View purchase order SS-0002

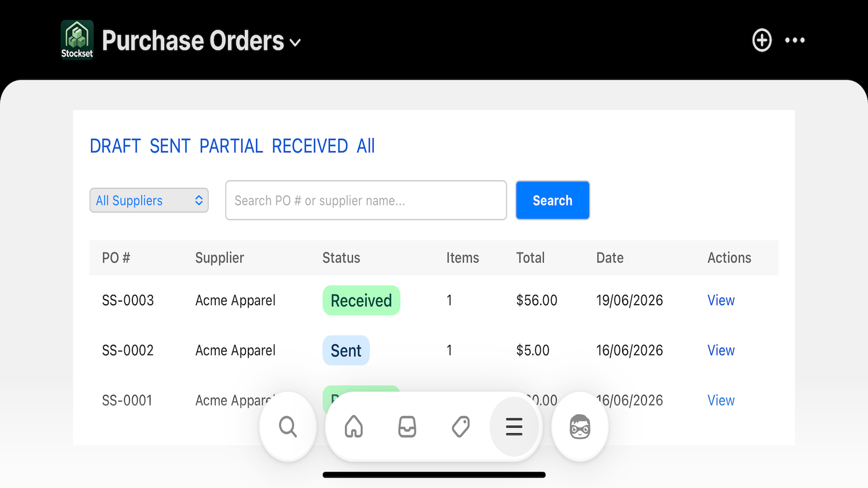point(721,350)
